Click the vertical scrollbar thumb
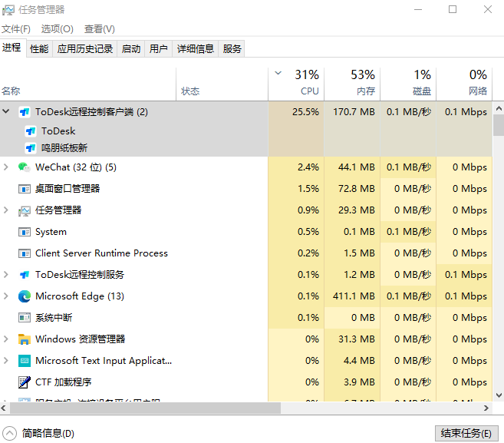The width and height of the screenshot is (504, 443). tap(499, 125)
